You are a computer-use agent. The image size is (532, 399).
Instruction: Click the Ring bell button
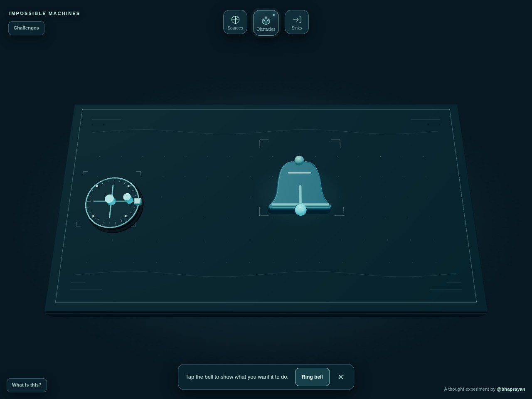tap(312, 377)
